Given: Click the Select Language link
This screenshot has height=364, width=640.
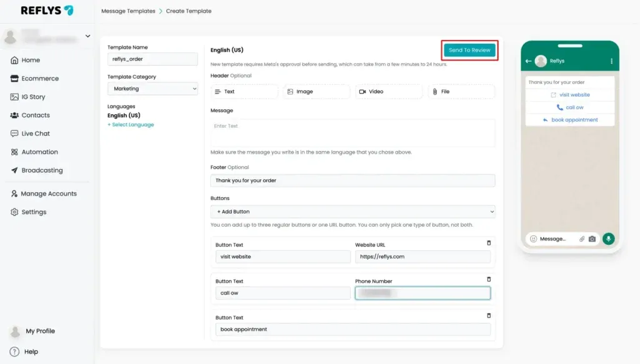Looking at the screenshot, I should [x=131, y=125].
